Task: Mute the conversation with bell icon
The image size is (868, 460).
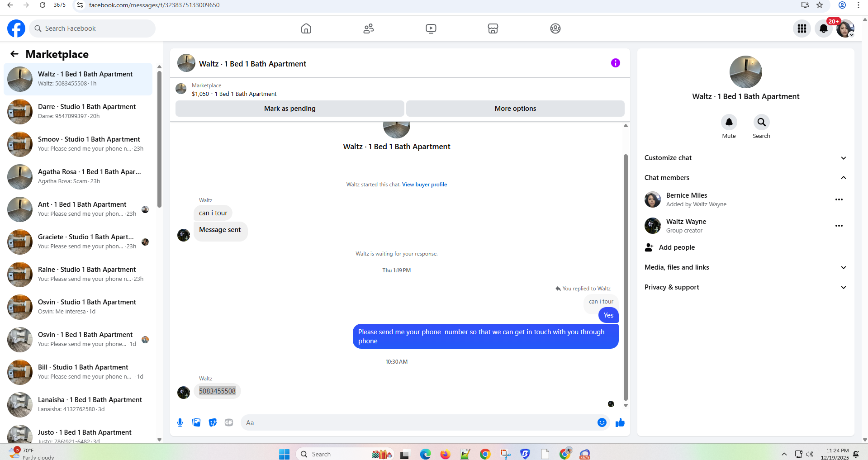Action: click(x=729, y=122)
